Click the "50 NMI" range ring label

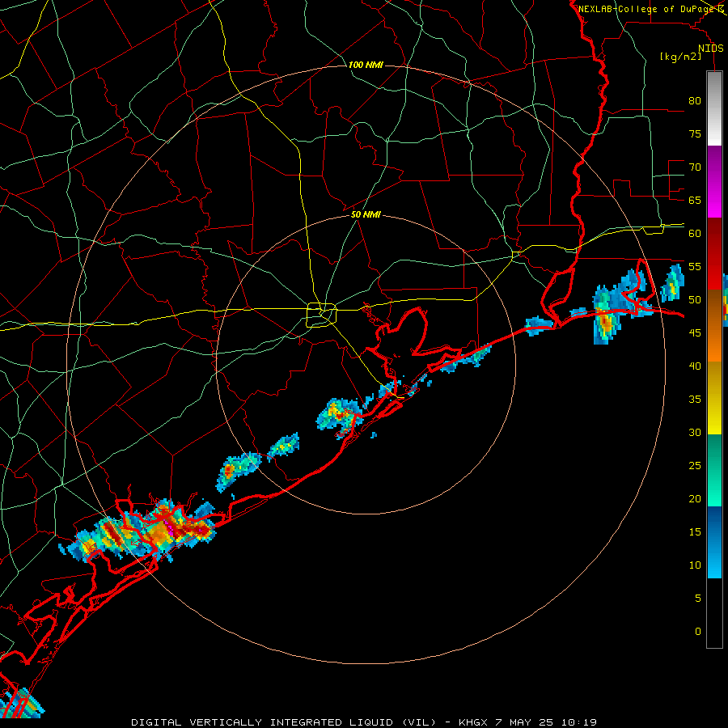[366, 214]
